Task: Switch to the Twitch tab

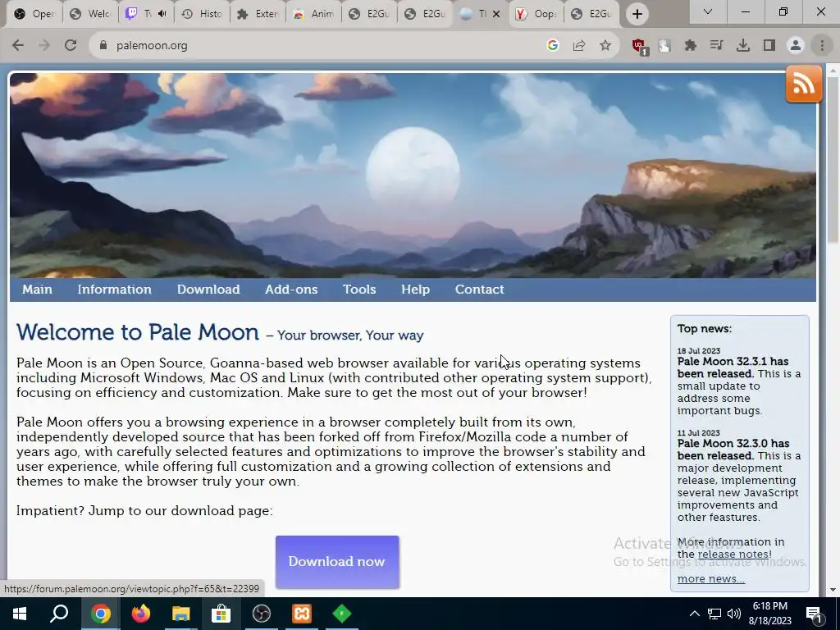Action: pos(144,14)
